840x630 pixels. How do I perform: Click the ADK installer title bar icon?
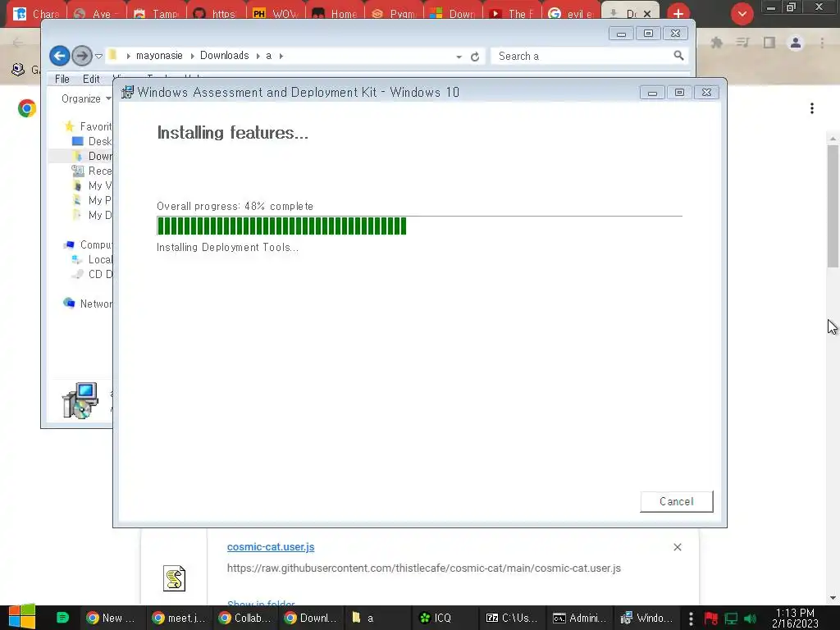pyautogui.click(x=127, y=92)
